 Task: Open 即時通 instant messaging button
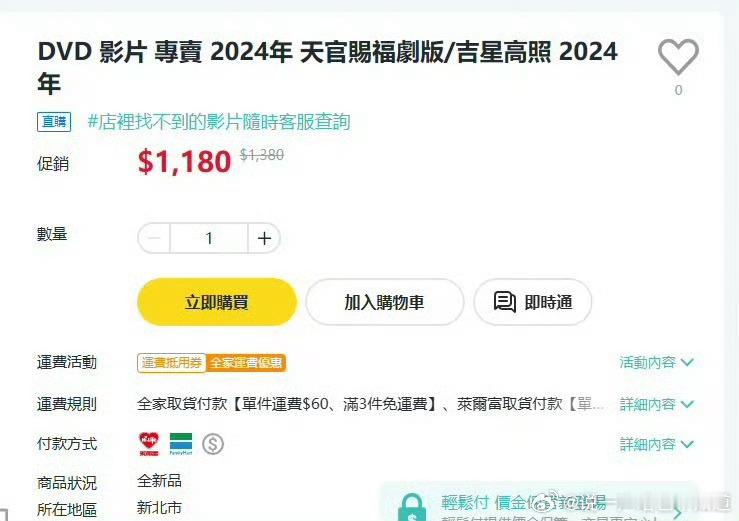[x=533, y=302]
